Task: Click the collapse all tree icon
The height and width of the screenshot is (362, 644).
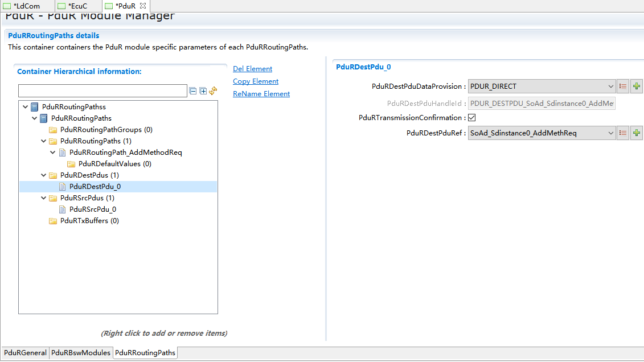Action: 193,91
